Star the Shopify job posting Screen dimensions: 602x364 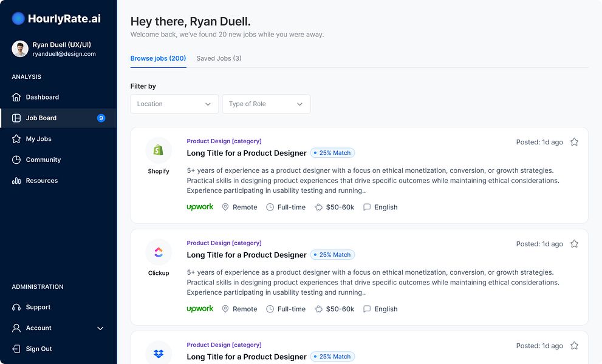(574, 142)
